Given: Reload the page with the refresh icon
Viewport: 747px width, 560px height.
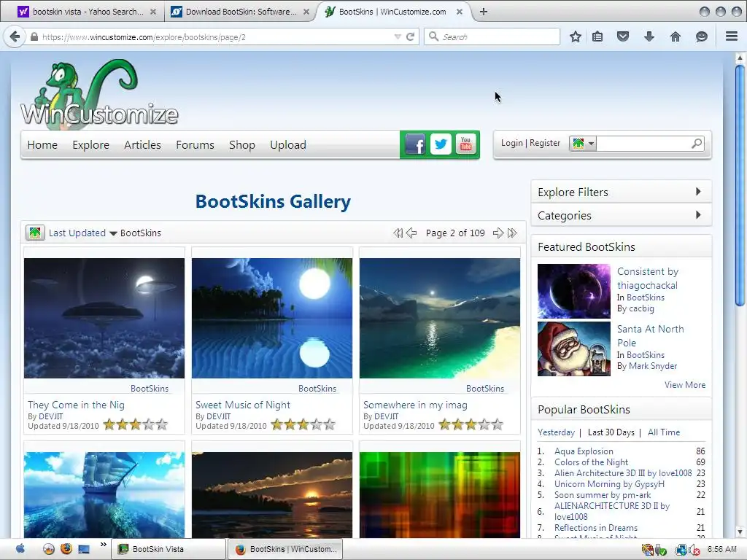Looking at the screenshot, I should pyautogui.click(x=410, y=36).
